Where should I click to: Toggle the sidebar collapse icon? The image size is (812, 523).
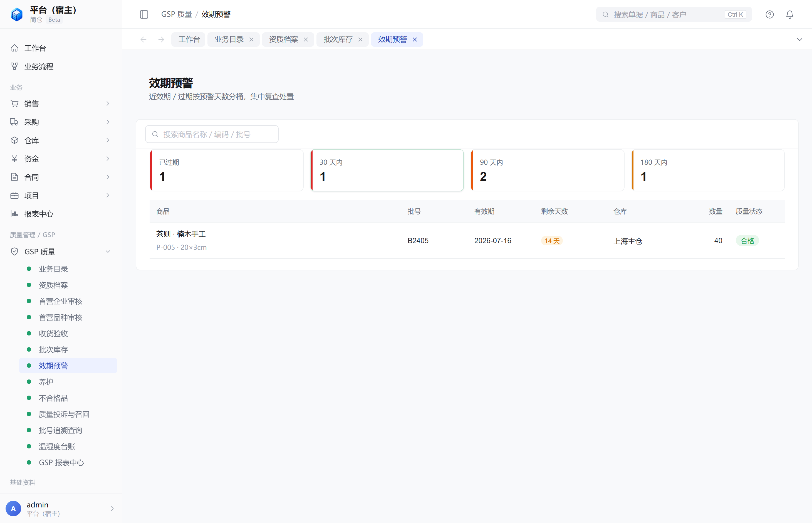tap(144, 14)
